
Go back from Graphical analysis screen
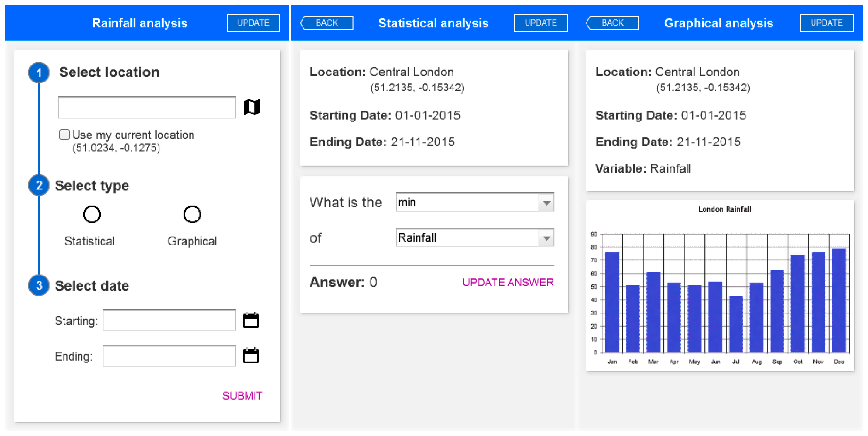point(612,23)
